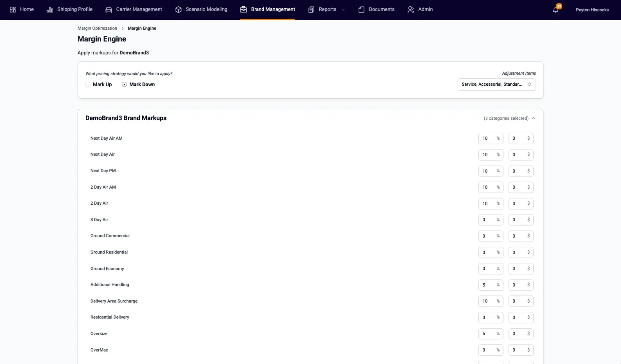Viewport: 621px width, 364px height.
Task: Edit 3 Day Air dollar field
Action: [521, 220]
